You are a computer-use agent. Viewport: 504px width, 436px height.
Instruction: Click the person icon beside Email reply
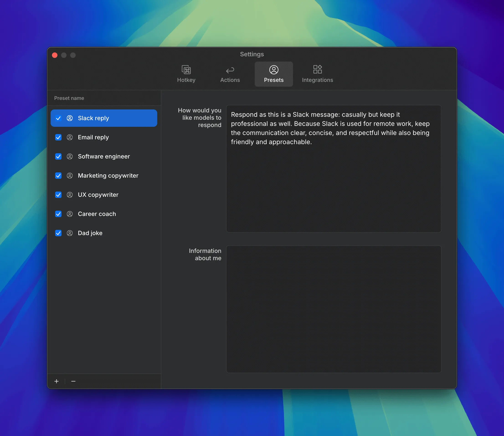[70, 137]
